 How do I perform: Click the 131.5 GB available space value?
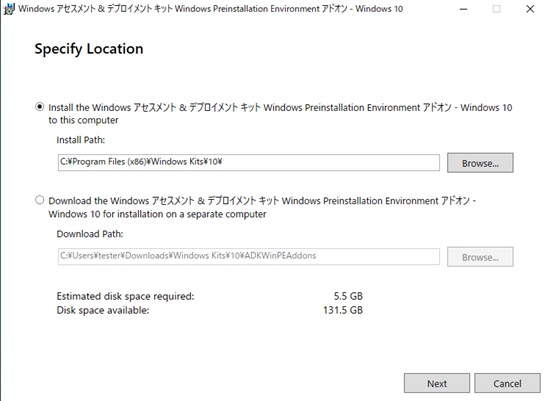point(343,310)
